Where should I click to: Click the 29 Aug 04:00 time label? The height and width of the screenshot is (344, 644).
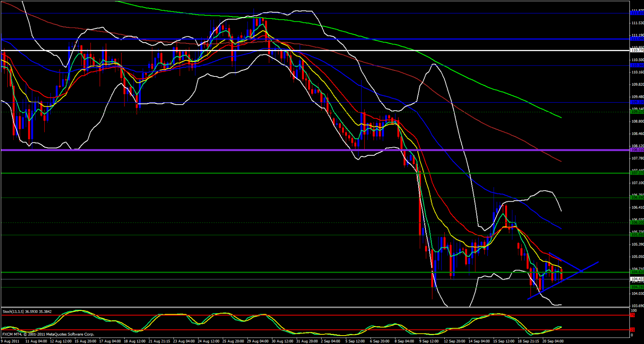point(258,341)
